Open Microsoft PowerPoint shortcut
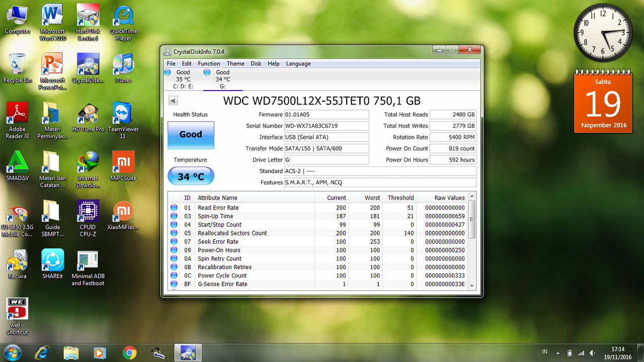644x362 pixels. [53, 72]
